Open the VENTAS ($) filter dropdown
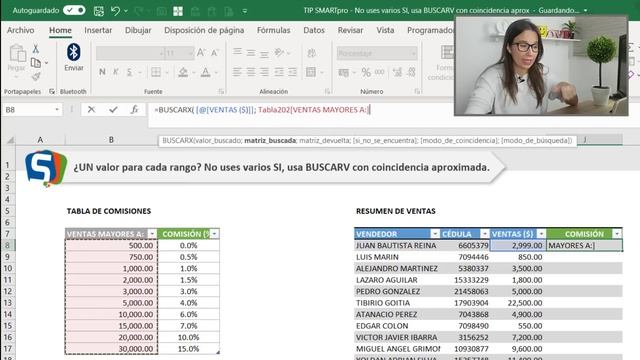 (541, 233)
